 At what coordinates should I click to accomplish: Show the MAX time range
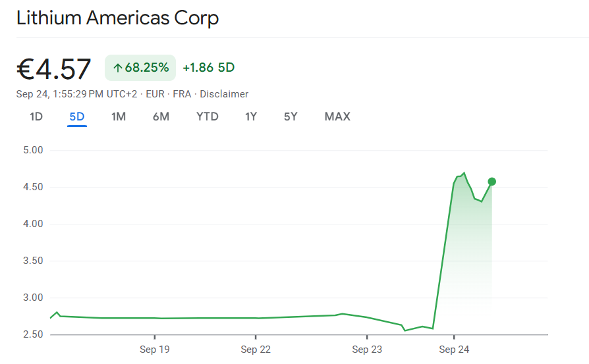[x=337, y=117]
